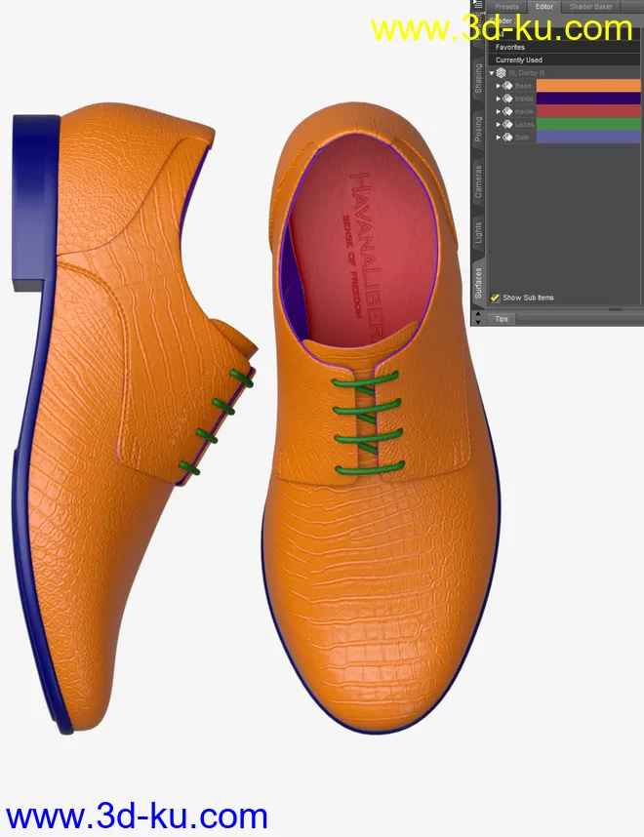Viewport: 644px width, 837px height.
Task: Expand the Base surface entry
Action: 499,86
